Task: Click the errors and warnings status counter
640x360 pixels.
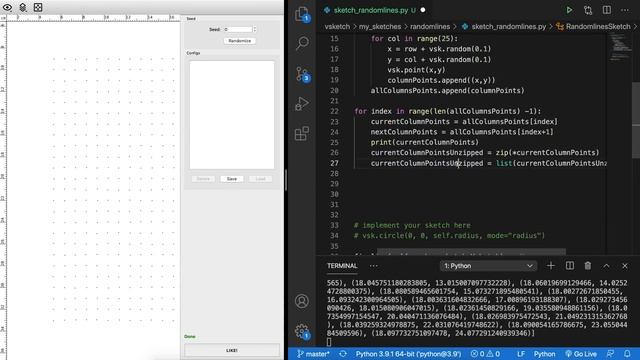Action: pos(485,354)
